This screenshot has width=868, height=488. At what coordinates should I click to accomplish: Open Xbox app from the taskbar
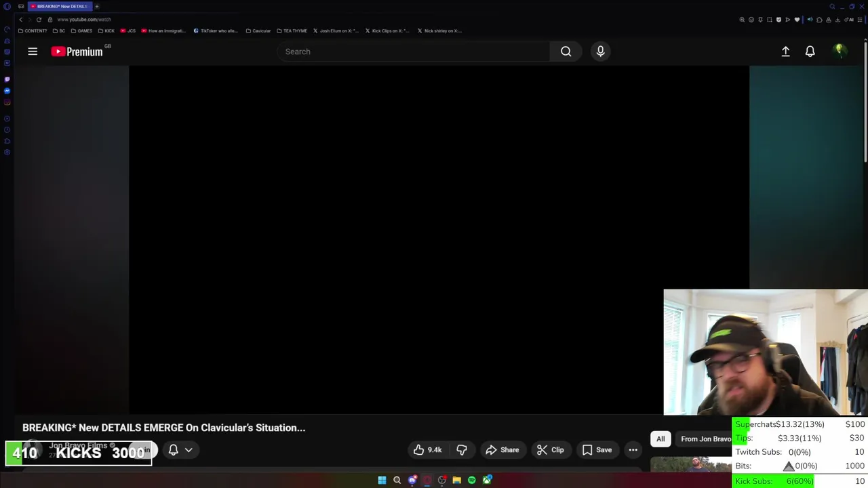point(487,481)
